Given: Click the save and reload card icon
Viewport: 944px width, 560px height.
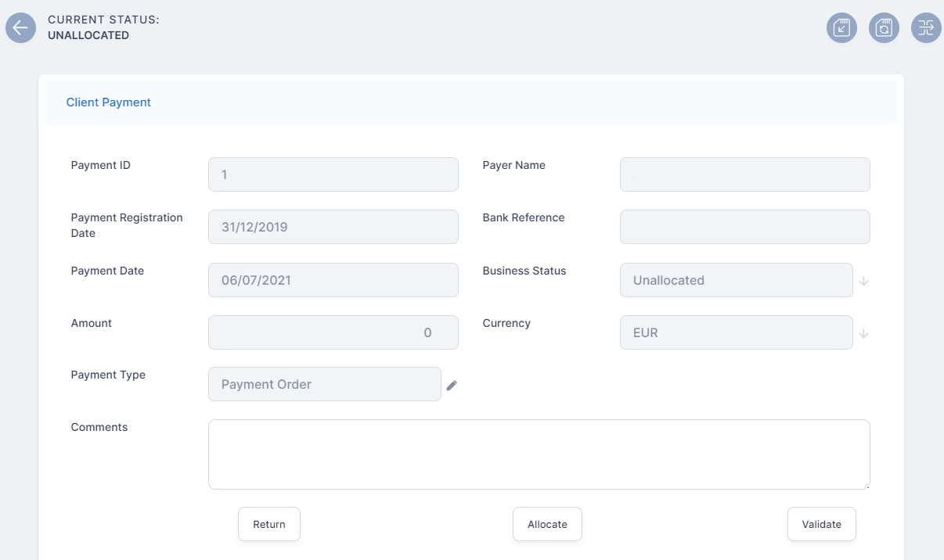Looking at the screenshot, I should pos(884,28).
